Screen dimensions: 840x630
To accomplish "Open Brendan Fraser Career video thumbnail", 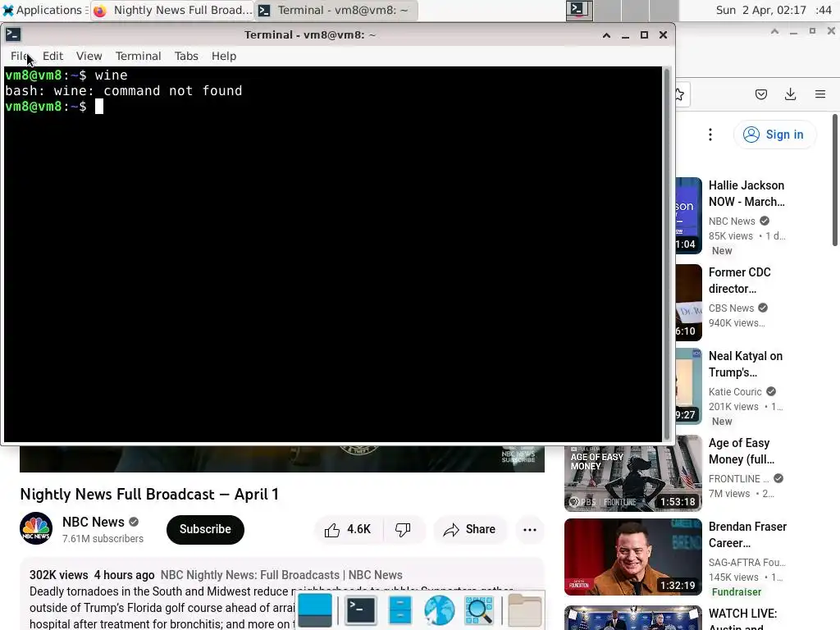I will [x=632, y=557].
